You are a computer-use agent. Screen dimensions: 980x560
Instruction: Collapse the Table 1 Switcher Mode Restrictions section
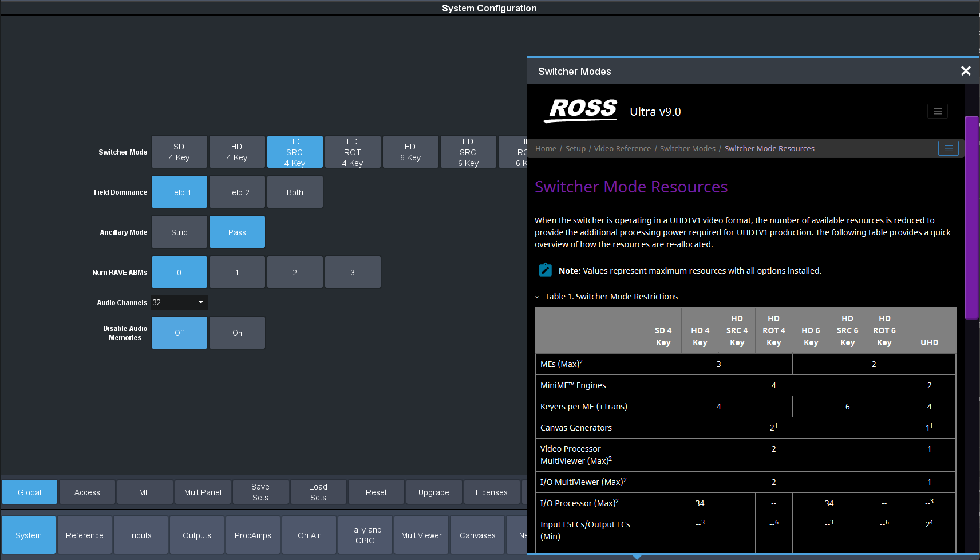pos(537,297)
